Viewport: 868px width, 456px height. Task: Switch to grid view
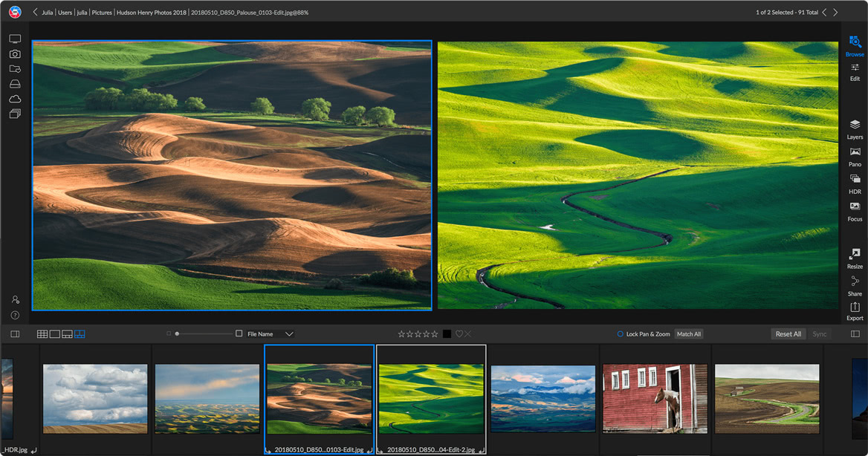pos(42,333)
